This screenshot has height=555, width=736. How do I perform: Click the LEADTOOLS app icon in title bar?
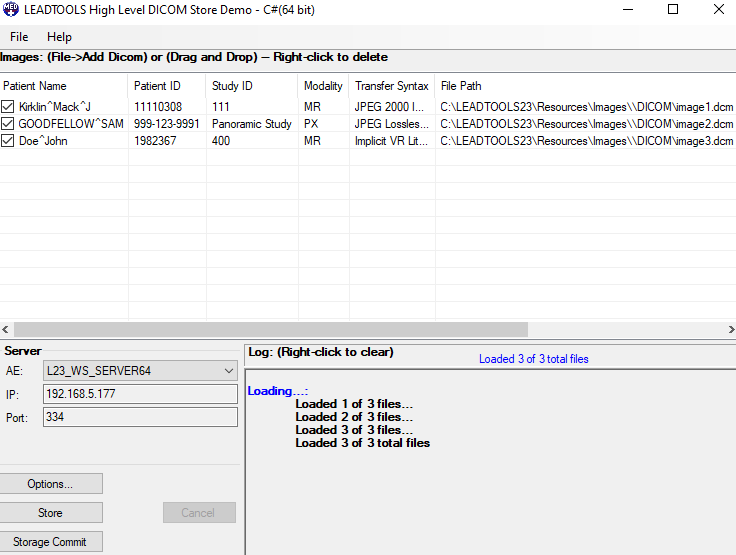tap(10, 9)
